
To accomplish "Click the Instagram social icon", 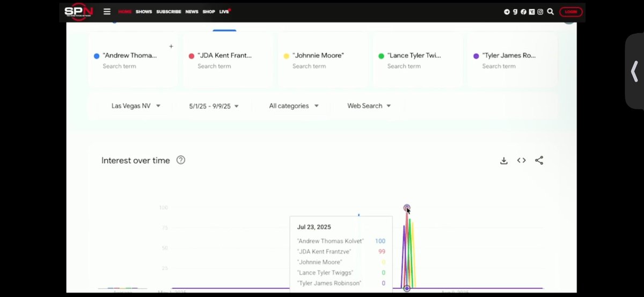I will pyautogui.click(x=540, y=12).
